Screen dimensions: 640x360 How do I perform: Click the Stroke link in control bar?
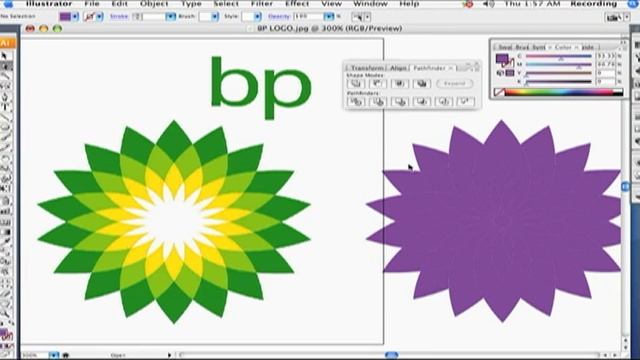119,17
